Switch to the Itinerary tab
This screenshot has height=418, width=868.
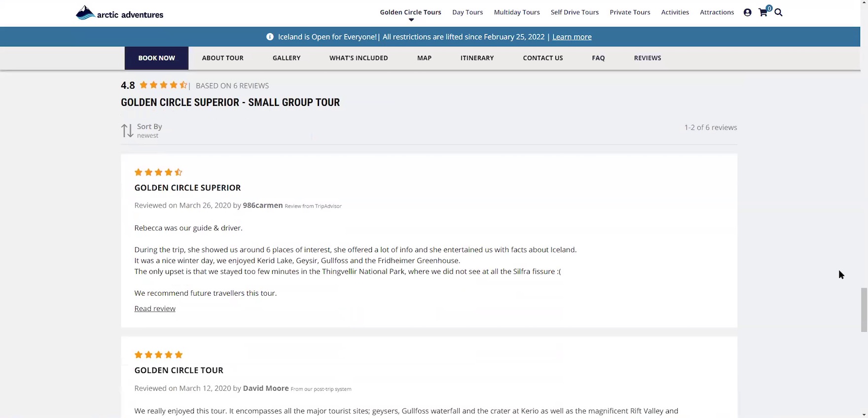click(477, 58)
